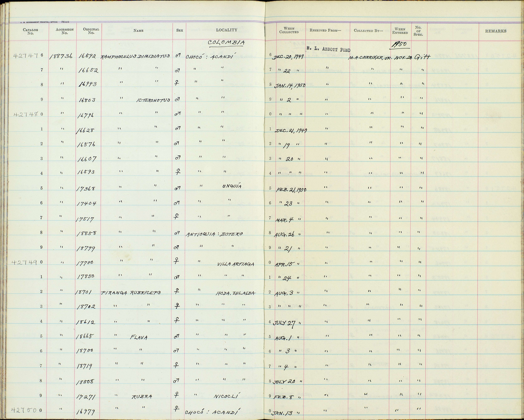This screenshot has width=524, height=420.
Task: Click original number '16593'
Action: 86,172
